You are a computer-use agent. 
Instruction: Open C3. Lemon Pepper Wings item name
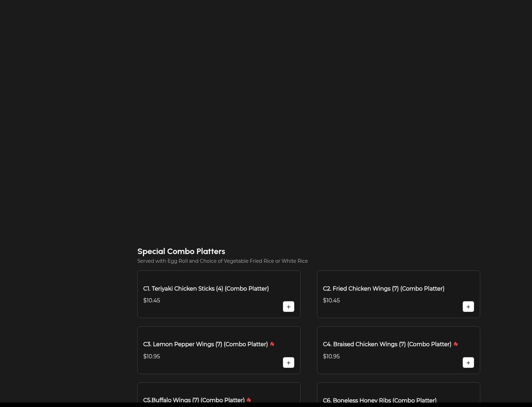(x=205, y=344)
